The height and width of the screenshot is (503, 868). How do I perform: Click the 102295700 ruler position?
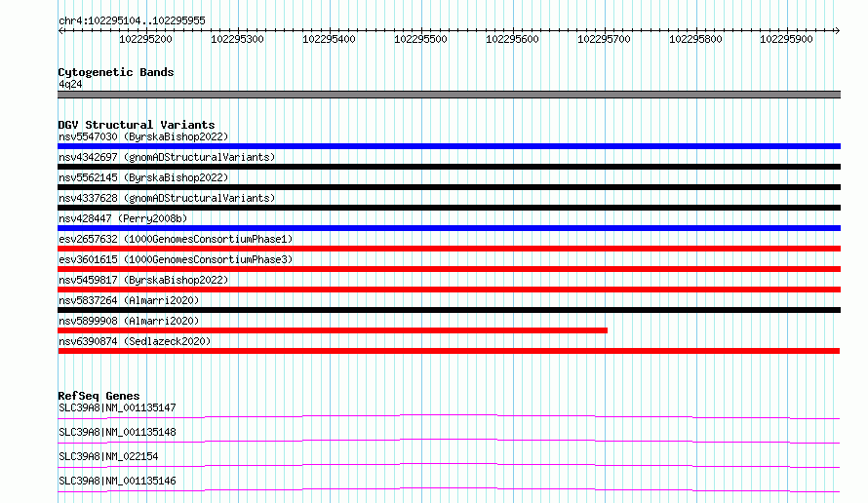604,39
